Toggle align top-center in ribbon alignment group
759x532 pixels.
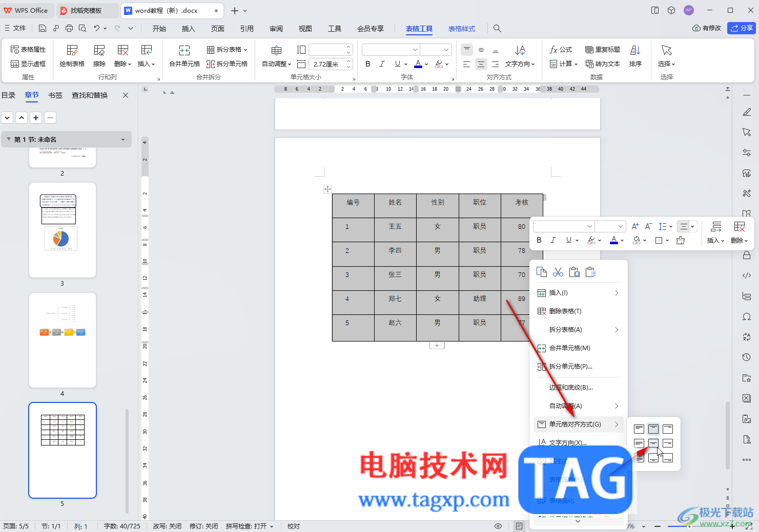tap(467, 50)
